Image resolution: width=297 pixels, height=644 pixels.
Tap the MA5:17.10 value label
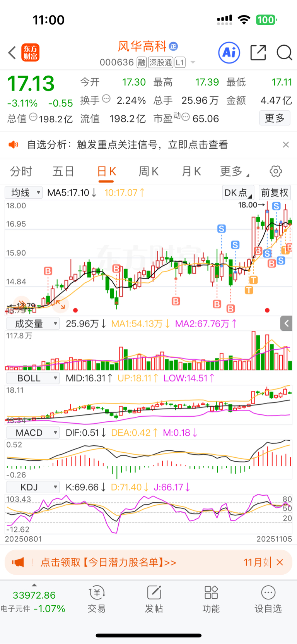click(x=72, y=192)
